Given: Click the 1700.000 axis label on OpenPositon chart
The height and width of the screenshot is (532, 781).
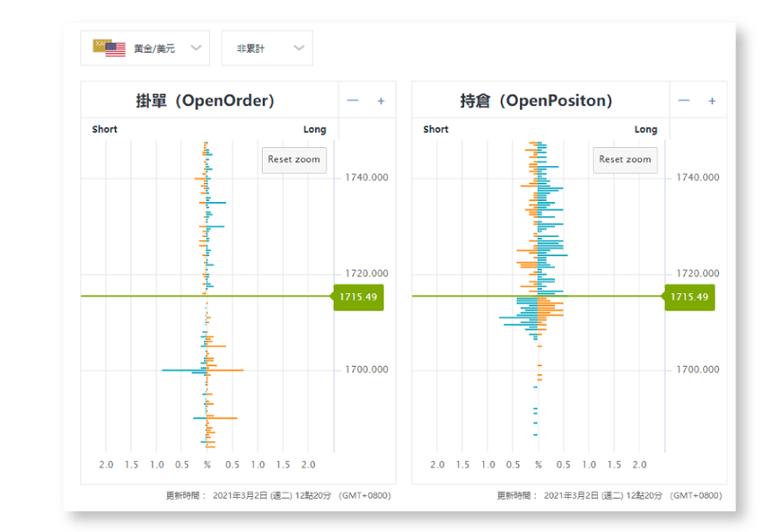Looking at the screenshot, I should pos(698,370).
